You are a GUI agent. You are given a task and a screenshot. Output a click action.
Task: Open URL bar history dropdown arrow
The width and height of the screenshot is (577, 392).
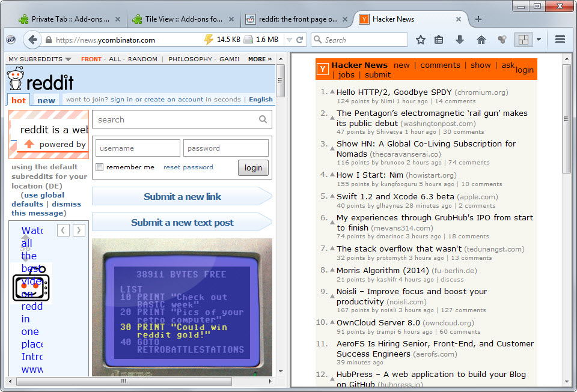(x=289, y=40)
